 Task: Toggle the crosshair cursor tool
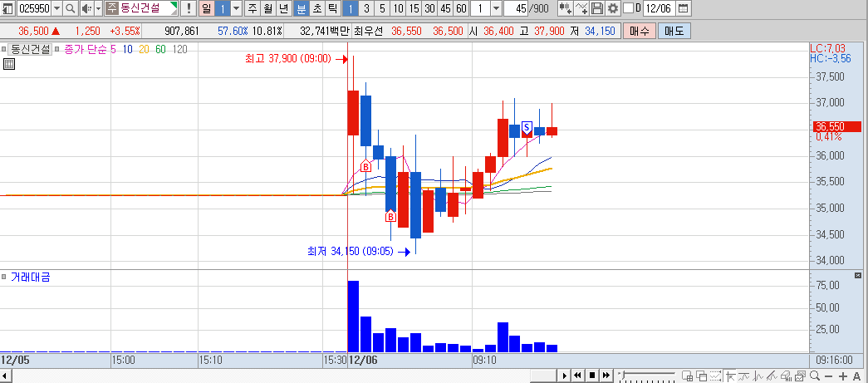pyautogui.click(x=730, y=376)
